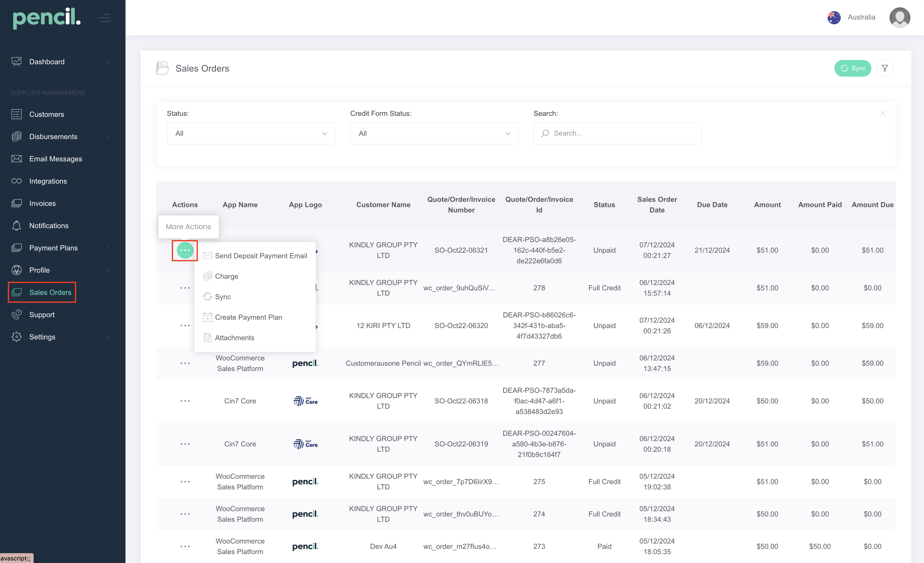Select Charge from actions menu

[226, 276]
